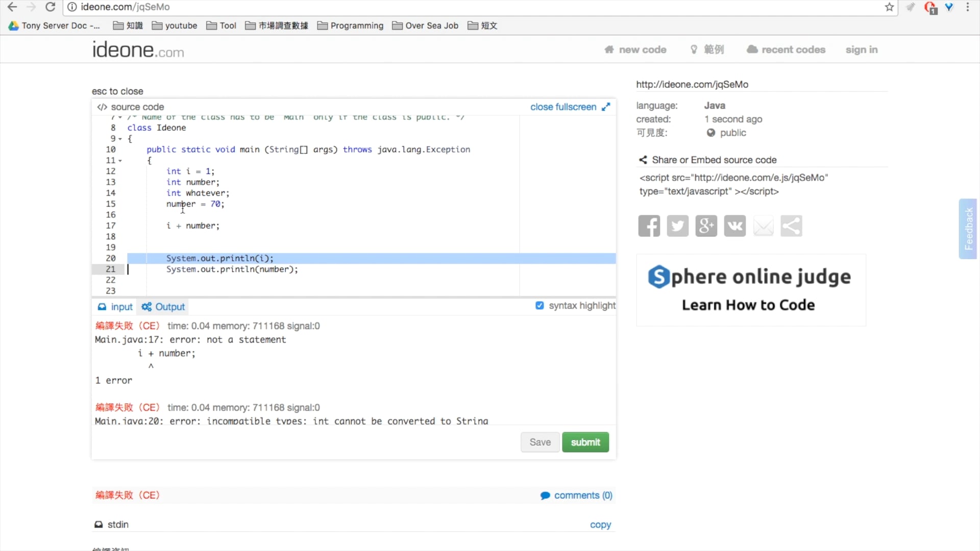Screen dimensions: 980x551
Task: Click the generic share icon
Action: [x=791, y=226]
